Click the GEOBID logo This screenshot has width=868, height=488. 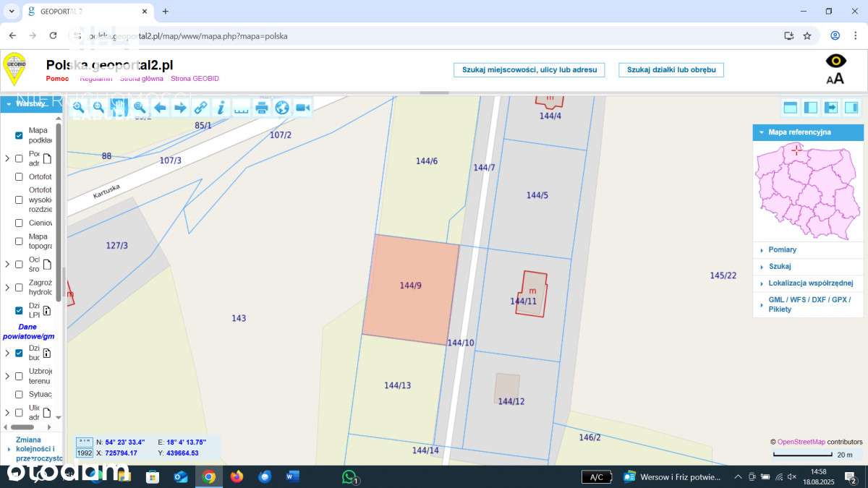click(x=14, y=69)
